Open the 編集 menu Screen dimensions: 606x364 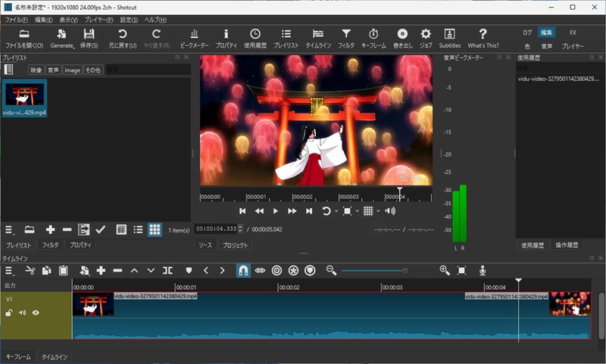tap(44, 20)
